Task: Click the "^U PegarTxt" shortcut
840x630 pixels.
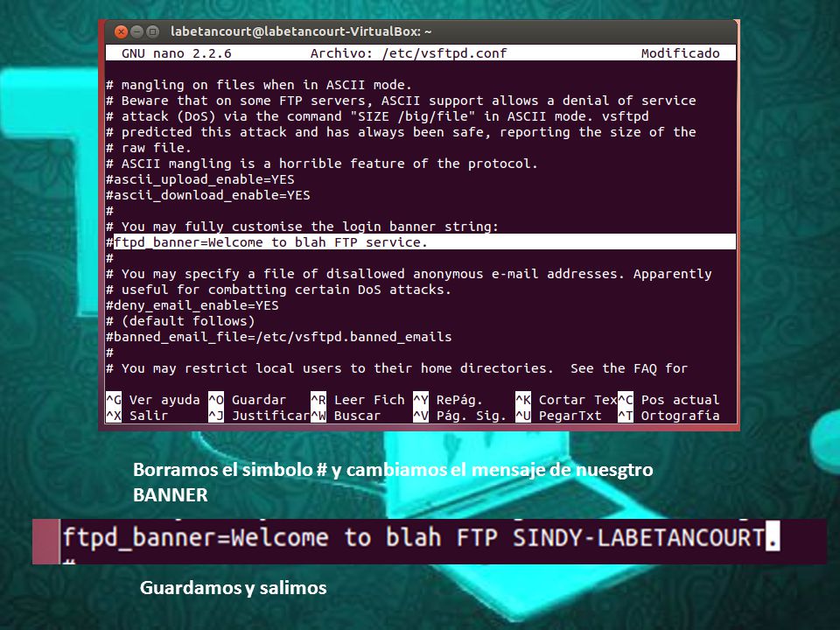Action: pyautogui.click(x=559, y=416)
